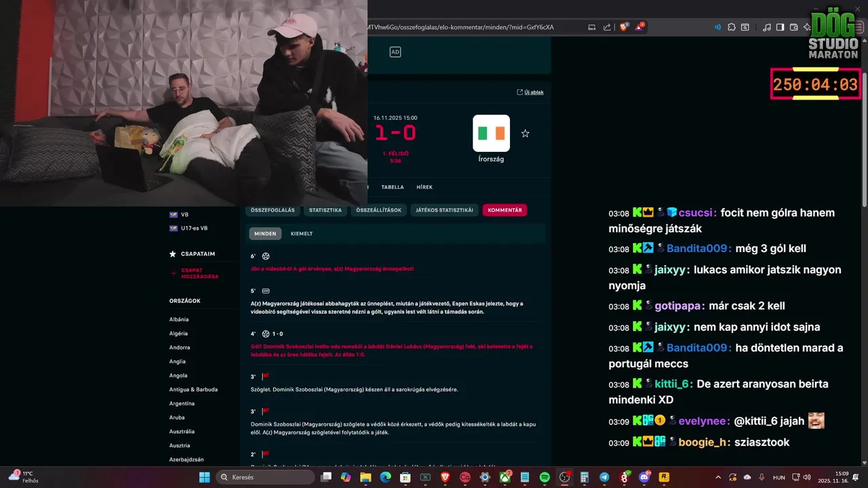Select the KIEMELT commentary filter
This screenshot has width=868, height=488.
302,234
